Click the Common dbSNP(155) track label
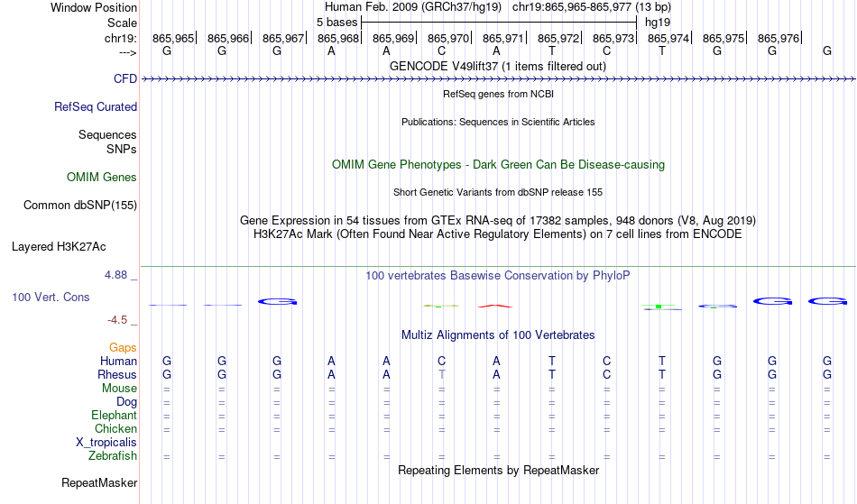The height and width of the screenshot is (504, 857). (x=80, y=206)
